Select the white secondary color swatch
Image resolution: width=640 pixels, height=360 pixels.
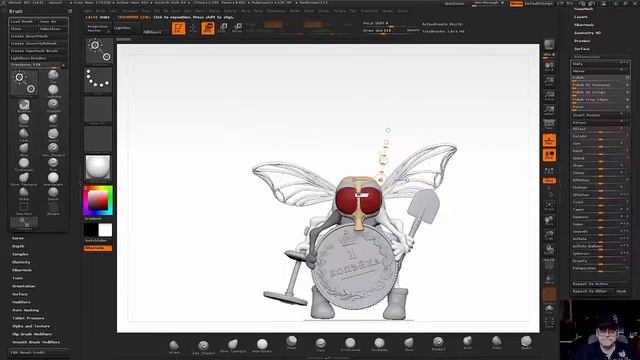[x=105, y=230]
